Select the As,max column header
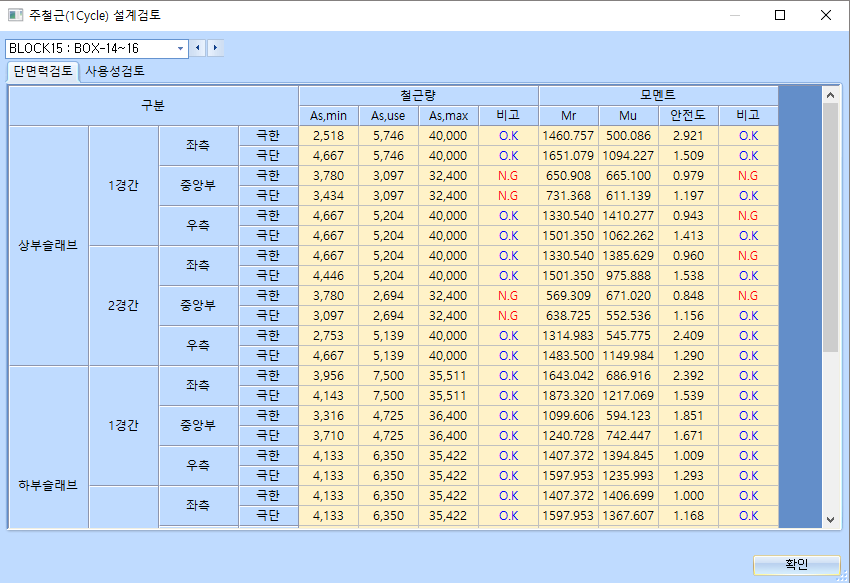Image resolution: width=850 pixels, height=583 pixels. click(x=448, y=116)
